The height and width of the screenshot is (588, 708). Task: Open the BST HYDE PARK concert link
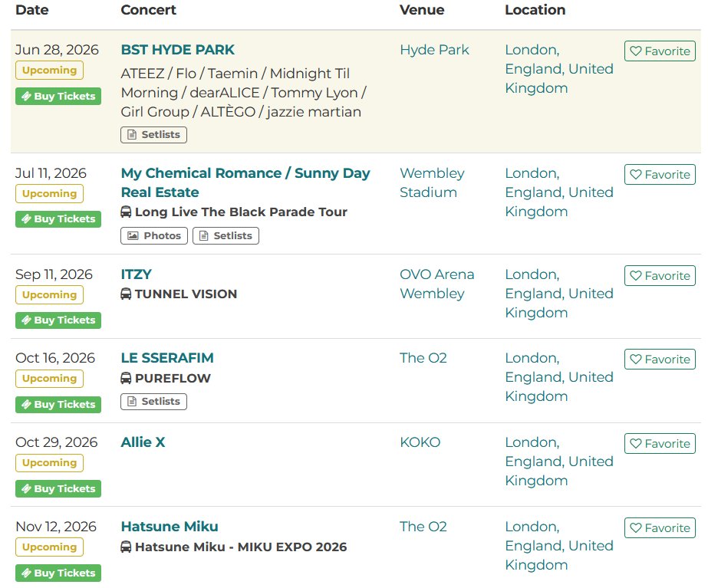tap(177, 50)
